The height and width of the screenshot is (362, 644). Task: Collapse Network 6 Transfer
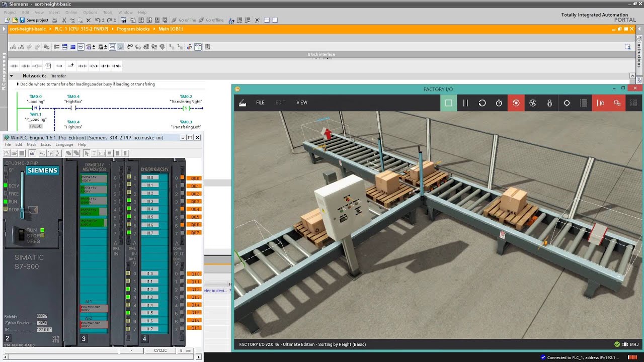point(12,76)
